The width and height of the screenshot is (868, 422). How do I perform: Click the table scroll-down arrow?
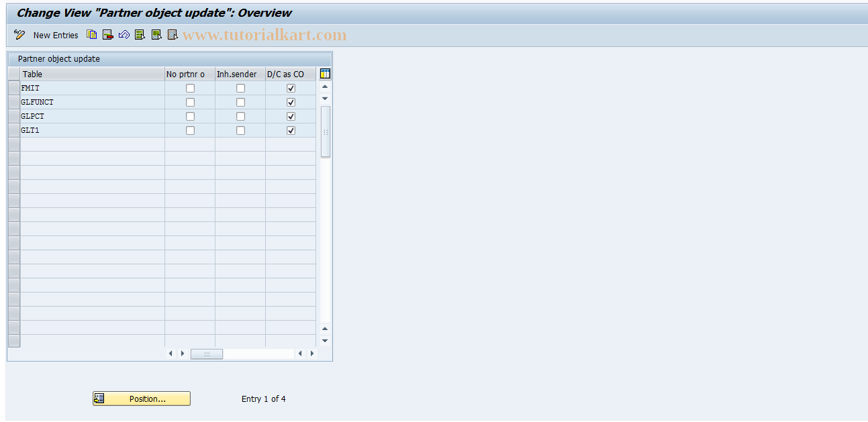click(324, 97)
